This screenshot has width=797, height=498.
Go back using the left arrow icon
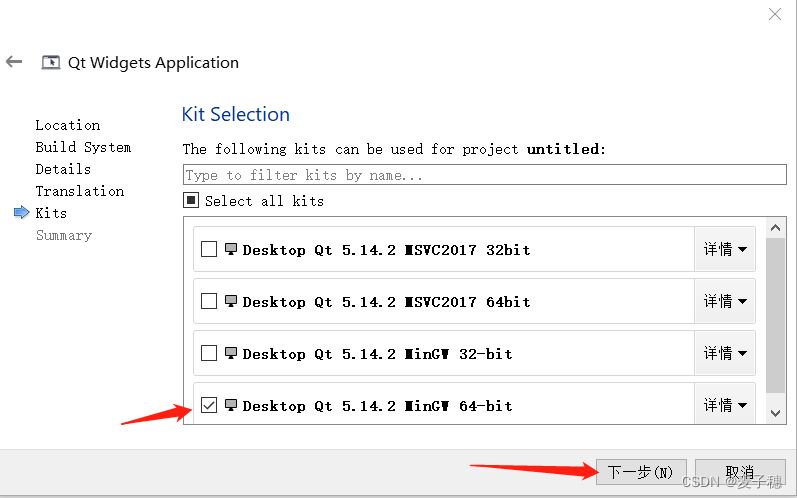pyautogui.click(x=14, y=62)
